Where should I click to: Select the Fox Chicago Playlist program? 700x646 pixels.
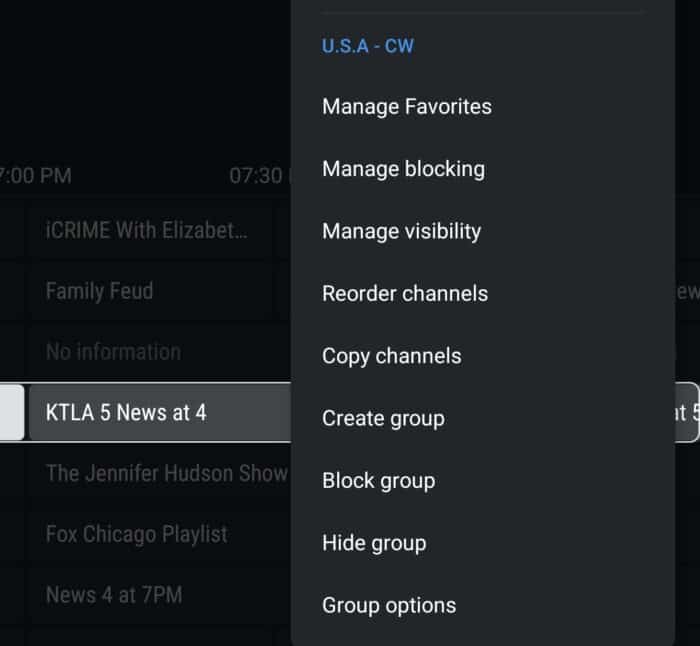click(x=136, y=534)
